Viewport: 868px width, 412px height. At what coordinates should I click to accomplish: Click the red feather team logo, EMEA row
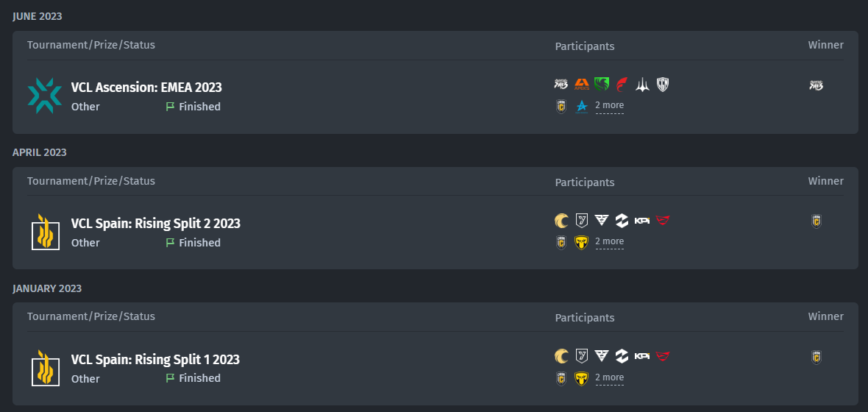point(622,84)
